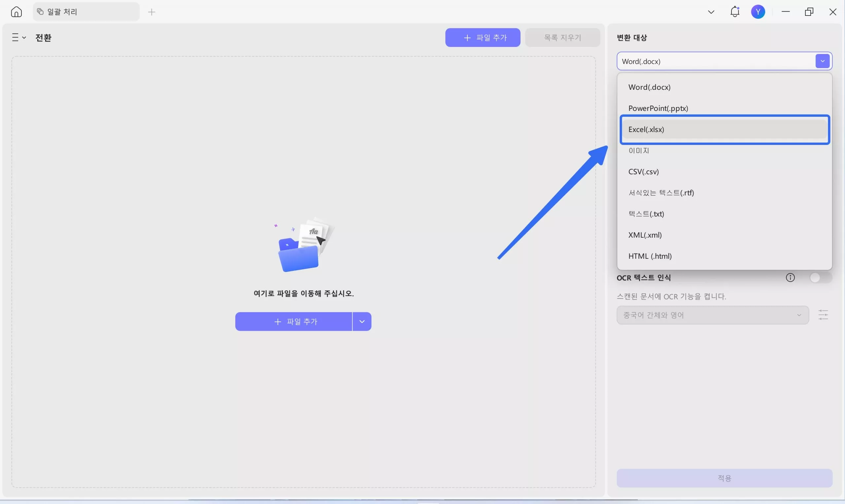Click top 파일 추가 button
845x504 pixels.
click(482, 38)
